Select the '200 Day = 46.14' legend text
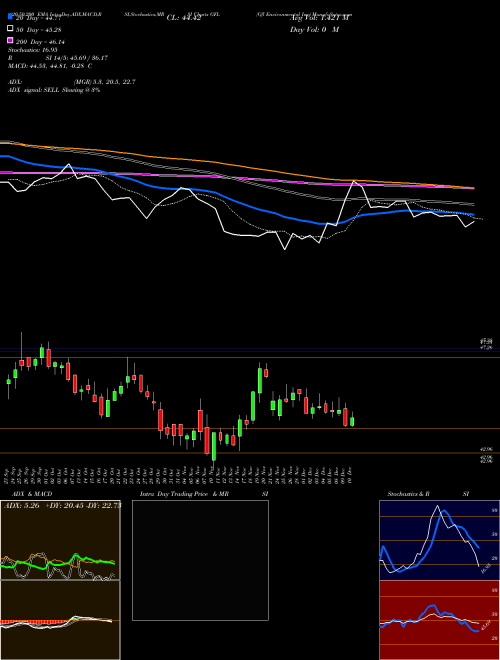 (x=40, y=41)
